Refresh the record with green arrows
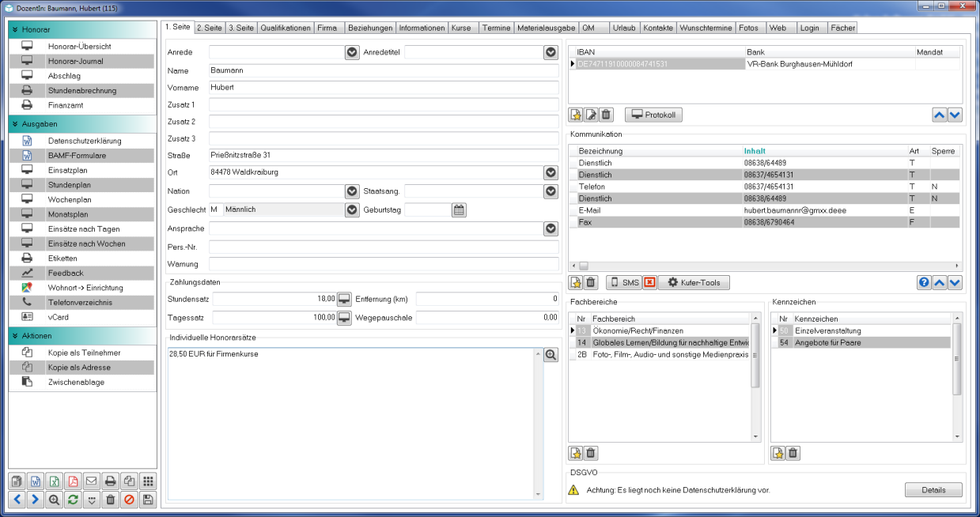The width and height of the screenshot is (980, 517). tap(73, 500)
